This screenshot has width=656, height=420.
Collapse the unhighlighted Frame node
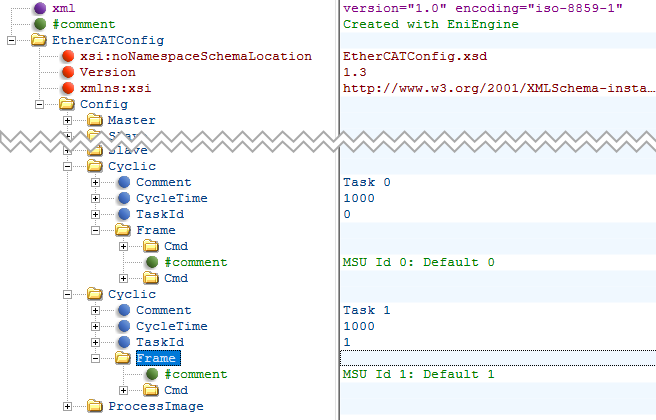[x=95, y=230]
